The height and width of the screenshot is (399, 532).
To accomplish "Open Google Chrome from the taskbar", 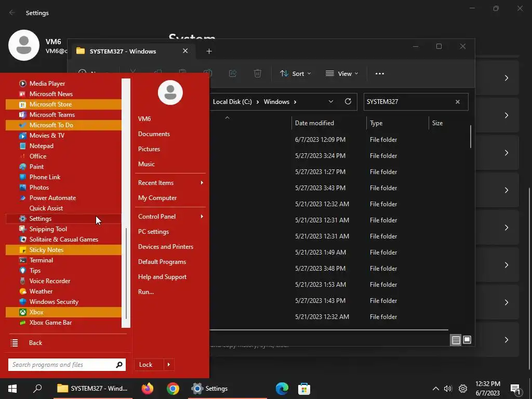I will click(x=172, y=389).
